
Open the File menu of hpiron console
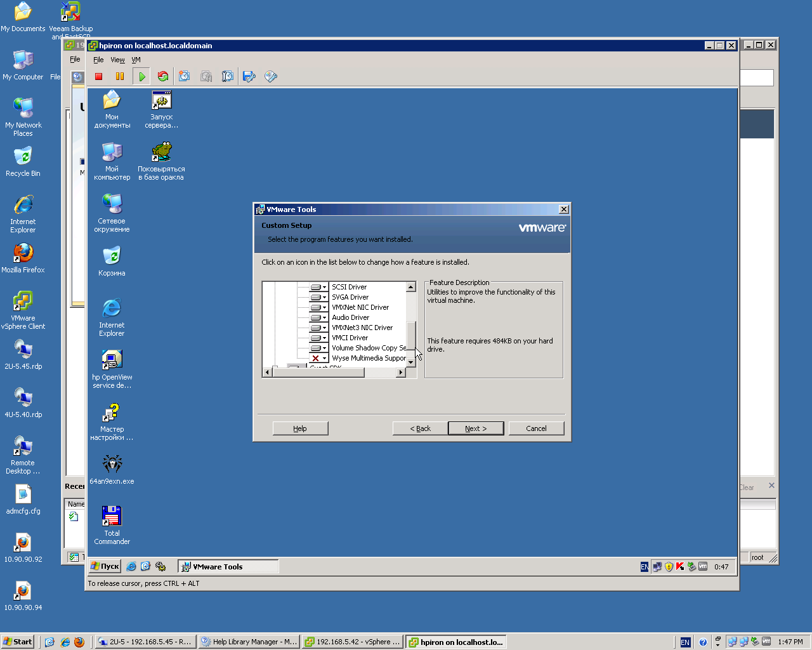coord(98,60)
